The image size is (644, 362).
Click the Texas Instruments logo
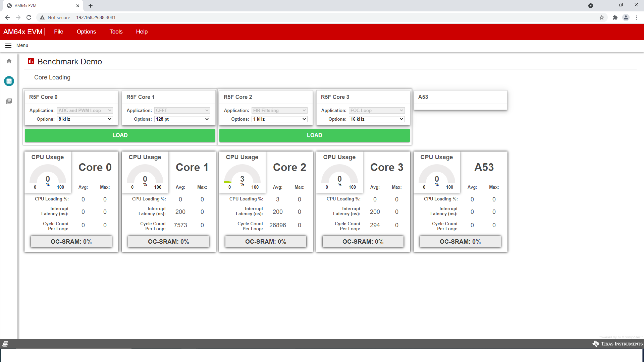617,344
